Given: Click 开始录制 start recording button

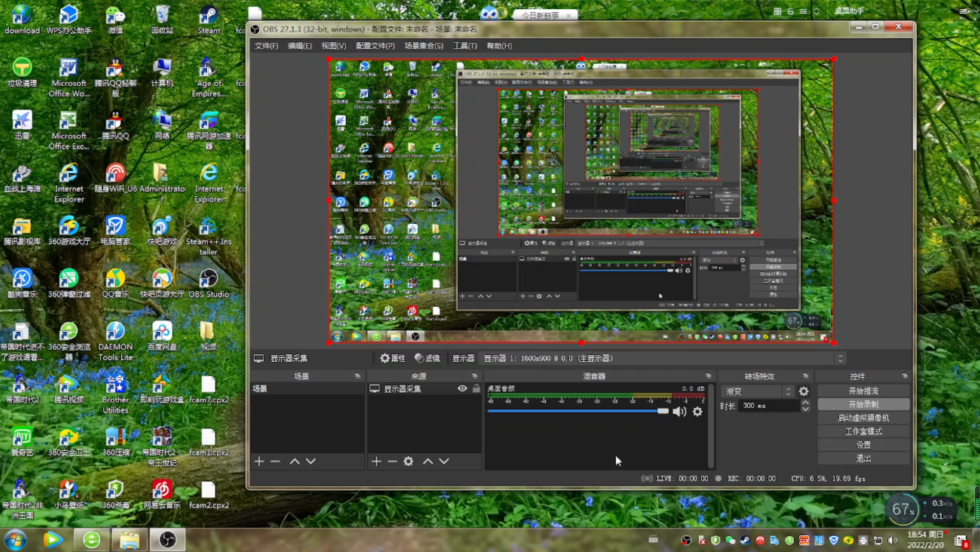Looking at the screenshot, I should 863,404.
